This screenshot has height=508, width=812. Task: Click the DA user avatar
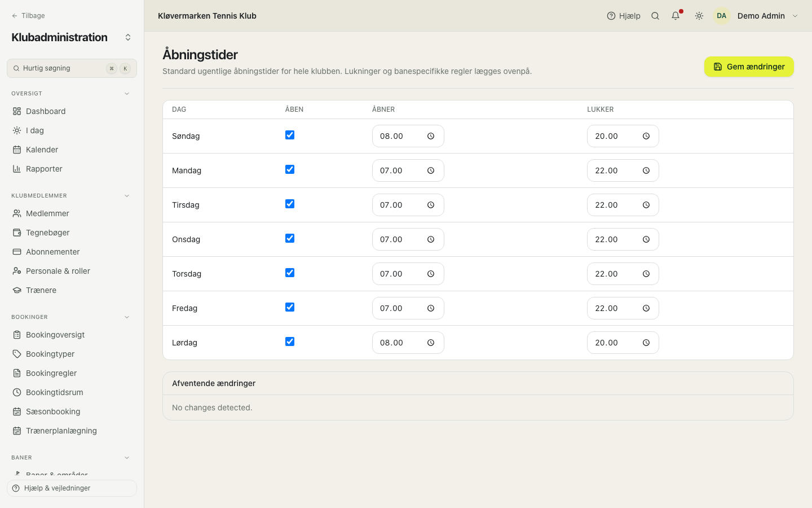coord(722,16)
